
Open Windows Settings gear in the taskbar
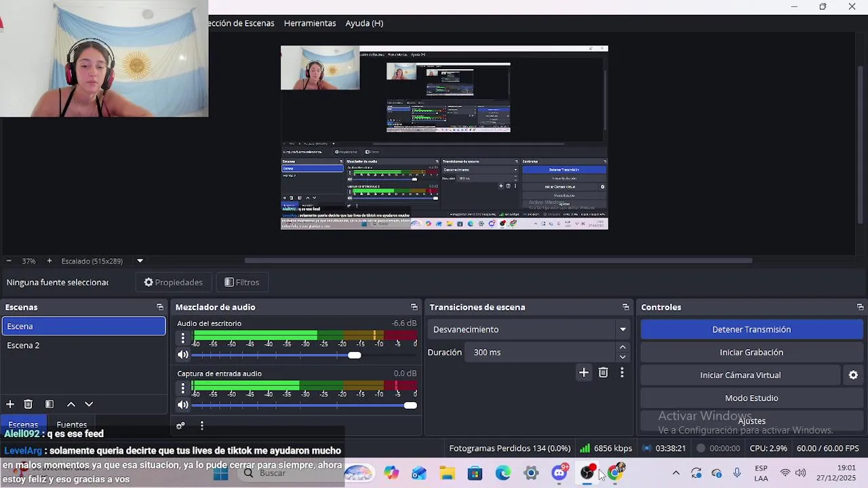click(531, 473)
